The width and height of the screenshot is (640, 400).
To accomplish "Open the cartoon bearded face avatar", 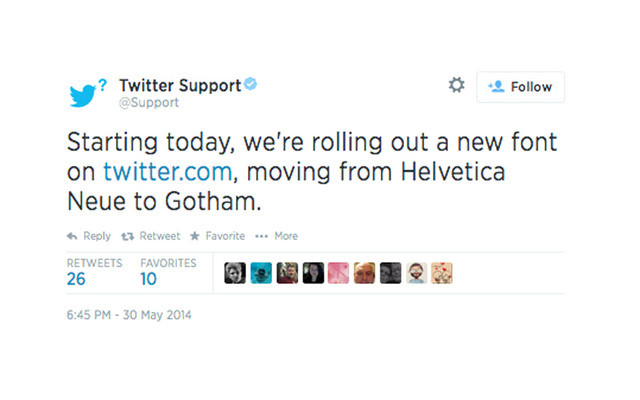I will [417, 273].
